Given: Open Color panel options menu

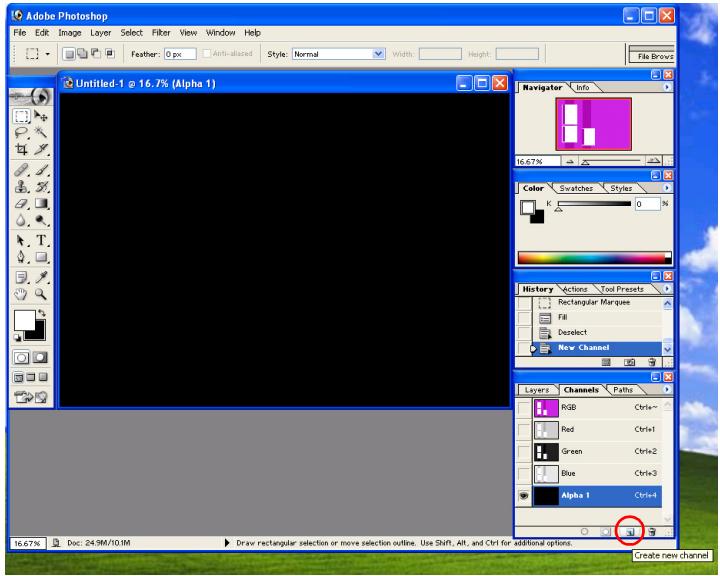Looking at the screenshot, I should pyautogui.click(x=667, y=188).
